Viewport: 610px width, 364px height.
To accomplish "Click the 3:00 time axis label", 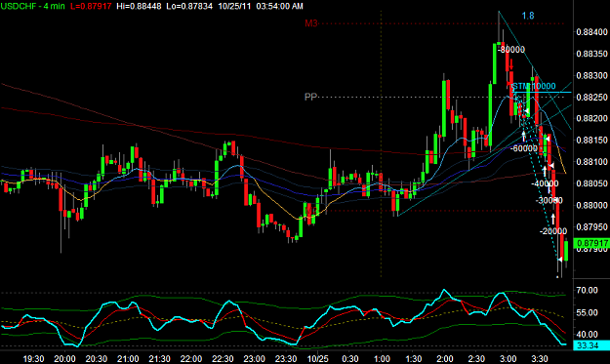I will pyautogui.click(x=508, y=358).
